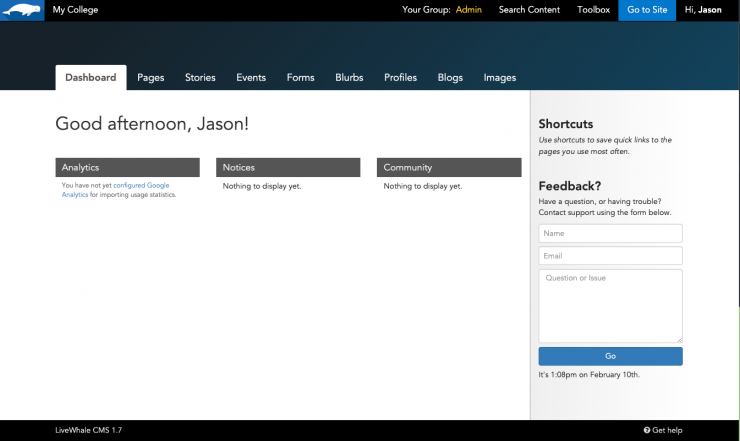Switch to the Stories tab
The image size is (740, 441).
click(x=200, y=78)
